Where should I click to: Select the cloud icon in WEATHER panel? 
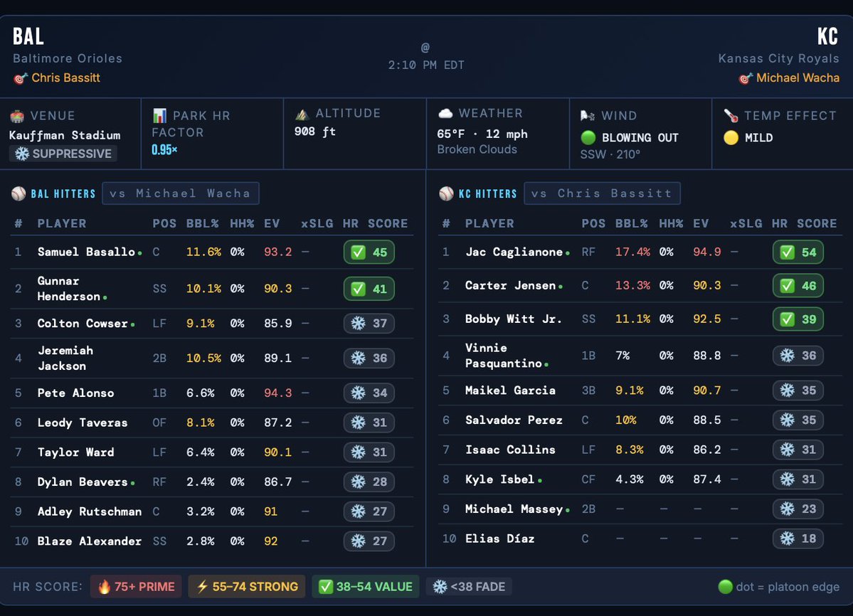click(x=445, y=112)
